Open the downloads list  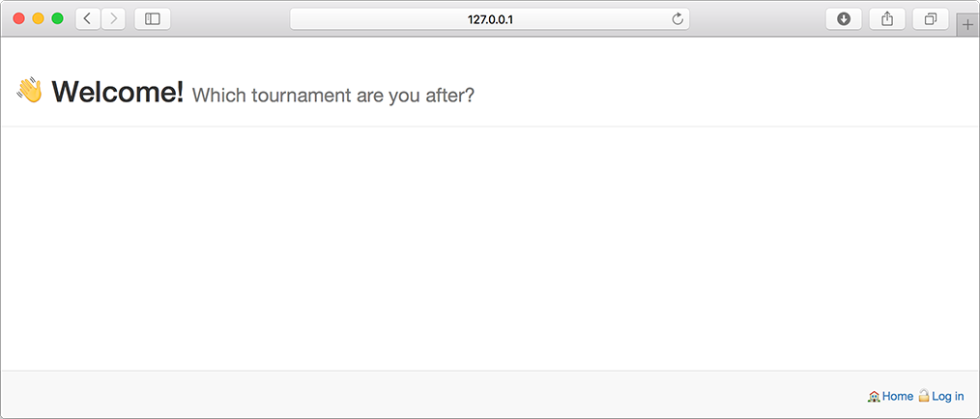pos(844,19)
